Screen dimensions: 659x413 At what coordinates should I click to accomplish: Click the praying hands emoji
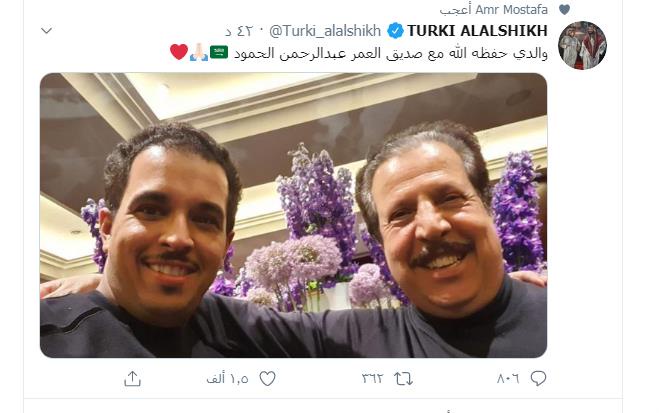pyautogui.click(x=199, y=53)
